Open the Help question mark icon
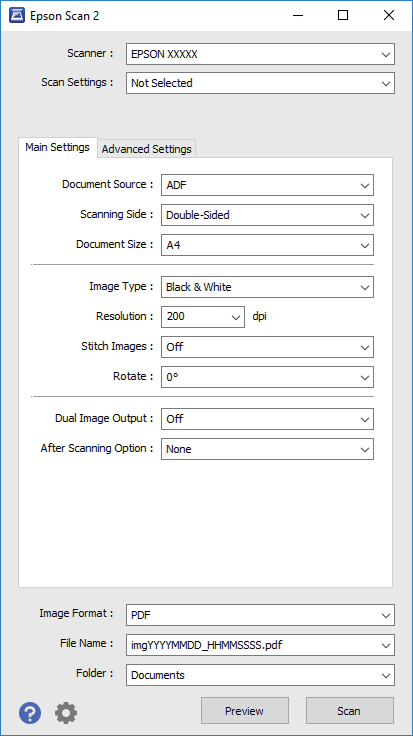 point(30,713)
